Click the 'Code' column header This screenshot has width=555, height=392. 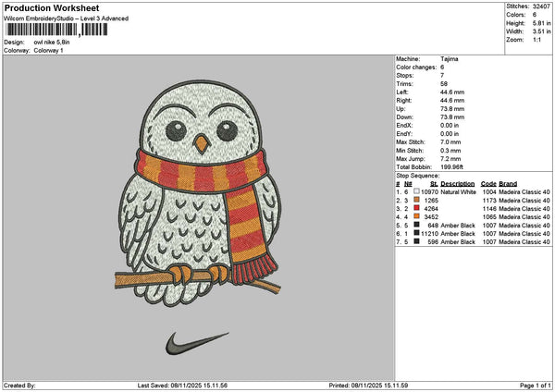[488, 184]
